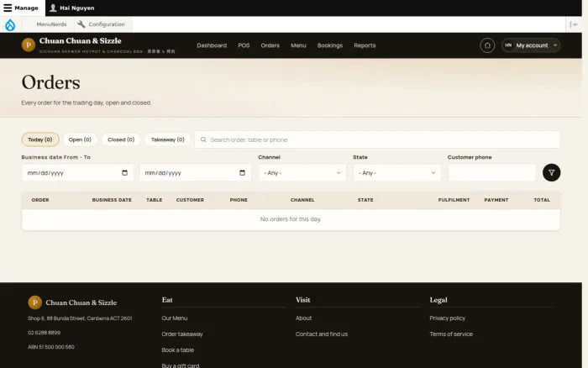This screenshot has width=588, height=368.
Task: Follow the Order takeaway footer link
Action: pyautogui.click(x=182, y=334)
